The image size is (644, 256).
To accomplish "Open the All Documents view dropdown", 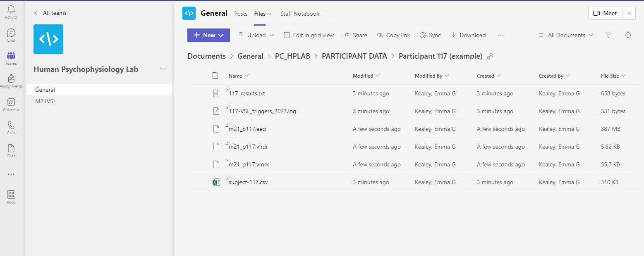I will coord(566,35).
